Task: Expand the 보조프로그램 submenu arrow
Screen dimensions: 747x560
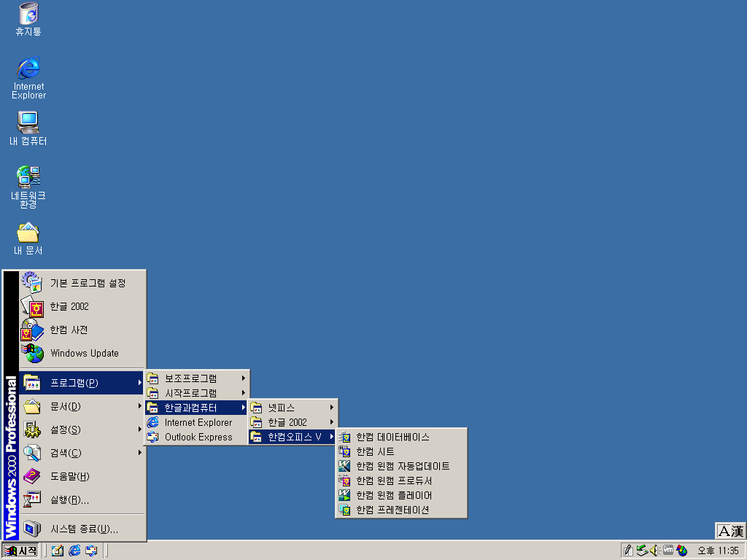Action: coord(244,378)
